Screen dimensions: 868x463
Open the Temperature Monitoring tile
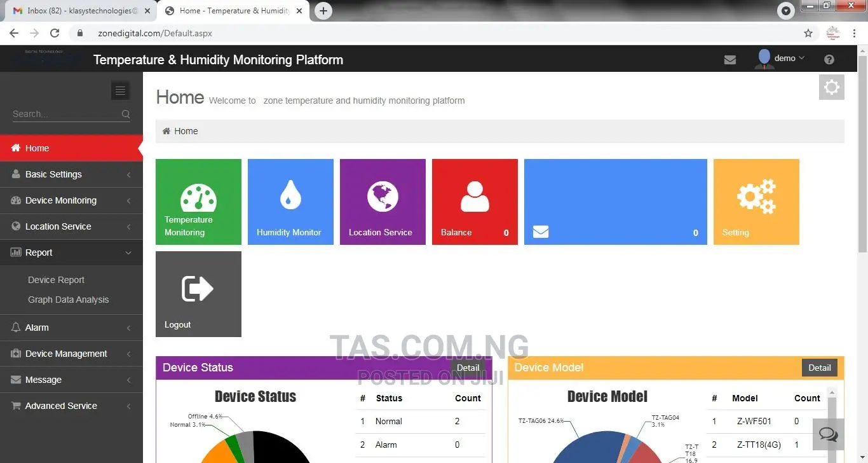pos(198,202)
